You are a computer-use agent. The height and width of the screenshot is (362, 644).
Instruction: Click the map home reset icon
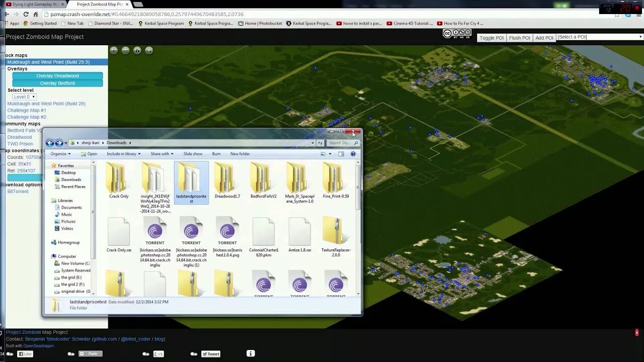[137, 50]
